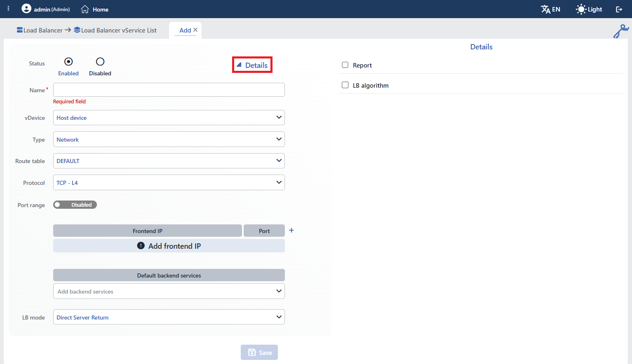Open the Route table dropdown
This screenshot has height=364, width=632.
pos(169,161)
